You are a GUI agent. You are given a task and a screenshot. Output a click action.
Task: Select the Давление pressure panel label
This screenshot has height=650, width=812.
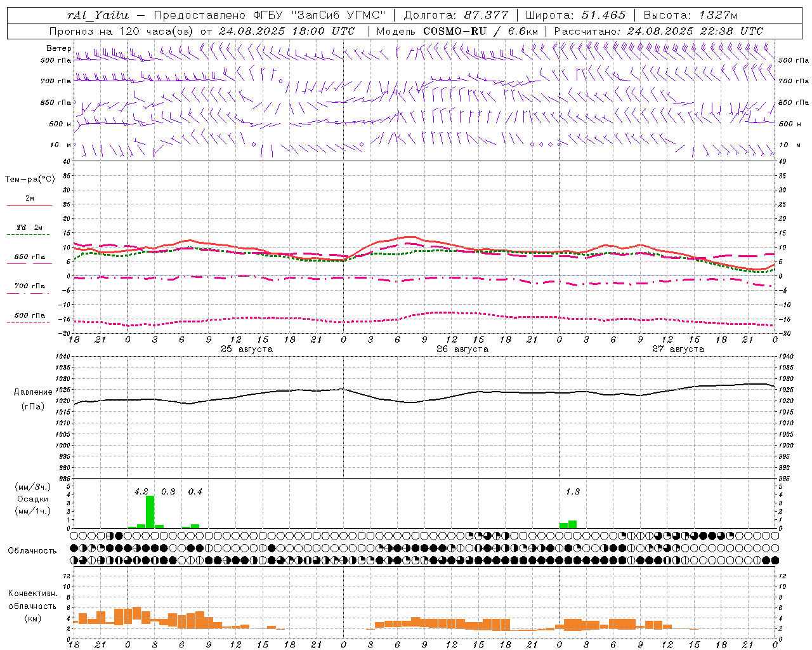point(33,392)
